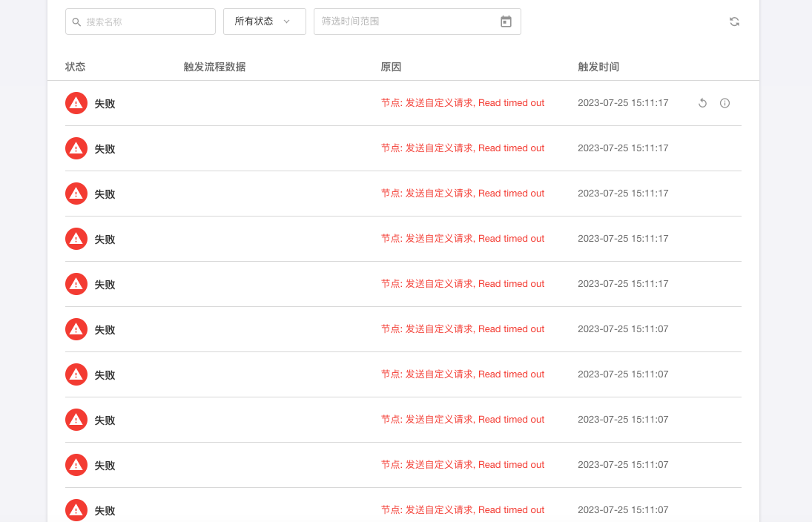Click the refresh icon above the table
This screenshot has width=812, height=522.
point(734,22)
